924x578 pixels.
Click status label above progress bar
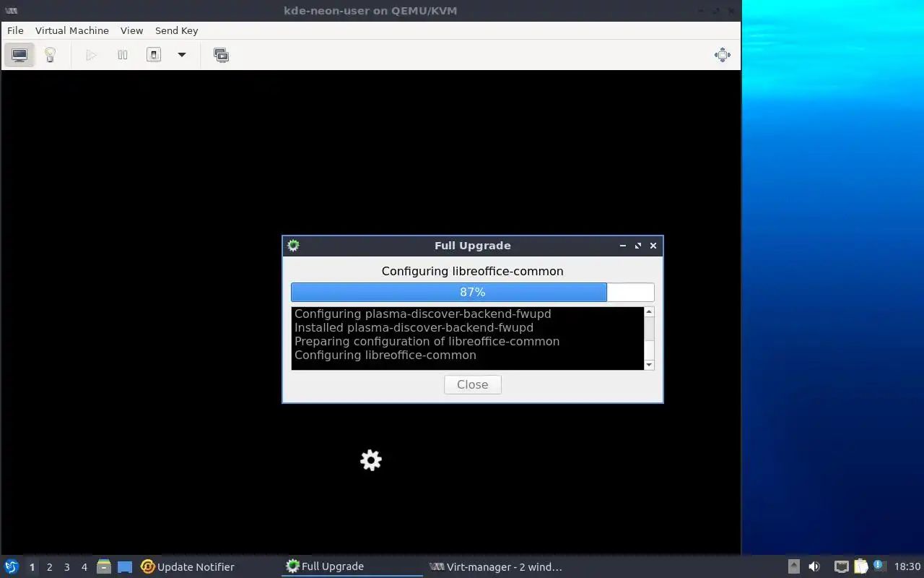pyautogui.click(x=472, y=271)
